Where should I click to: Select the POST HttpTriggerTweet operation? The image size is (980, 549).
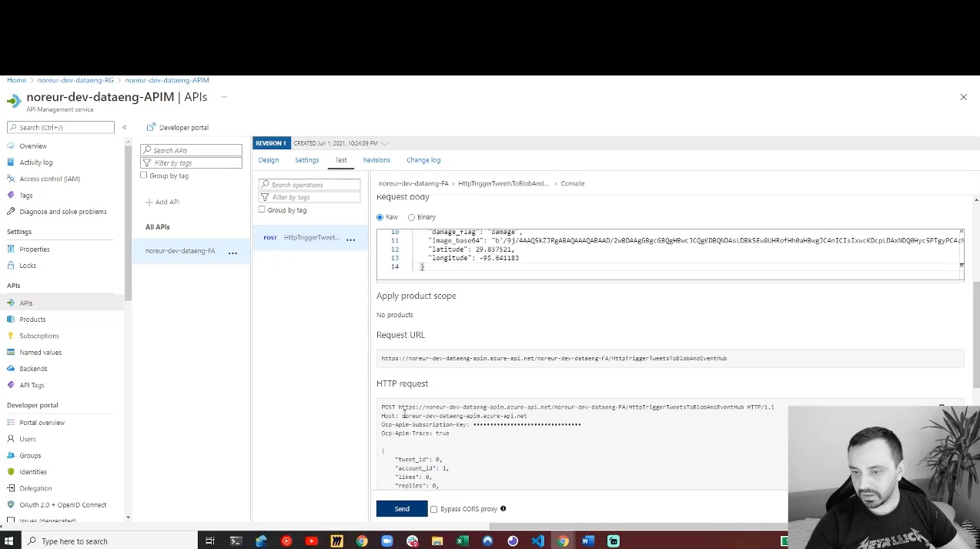pyautogui.click(x=310, y=238)
